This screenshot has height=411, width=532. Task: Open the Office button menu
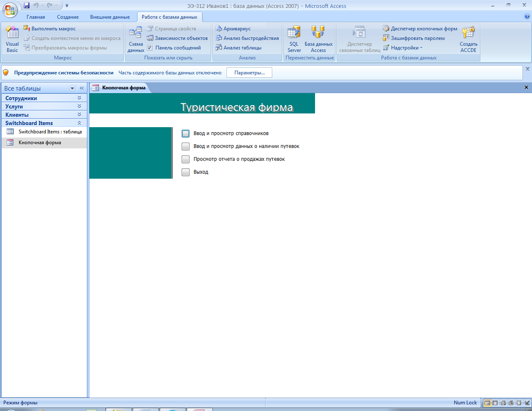10,10
